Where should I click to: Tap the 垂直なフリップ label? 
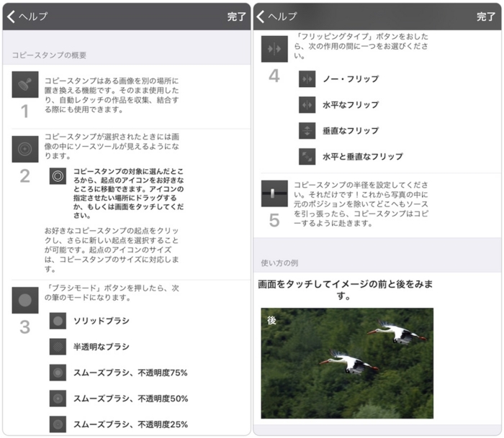(x=351, y=131)
